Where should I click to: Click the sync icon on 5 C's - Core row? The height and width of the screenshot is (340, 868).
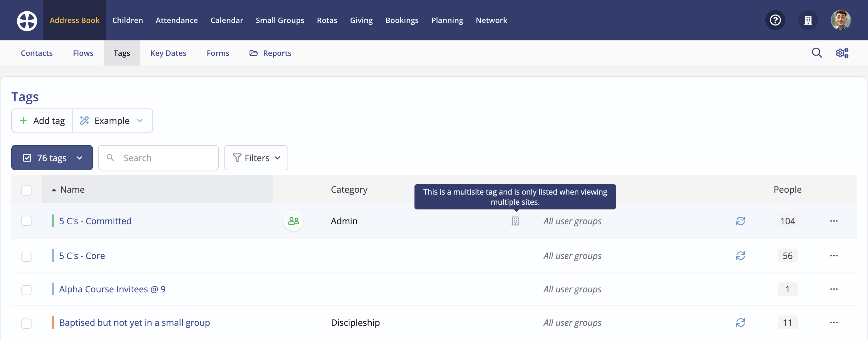[740, 256]
